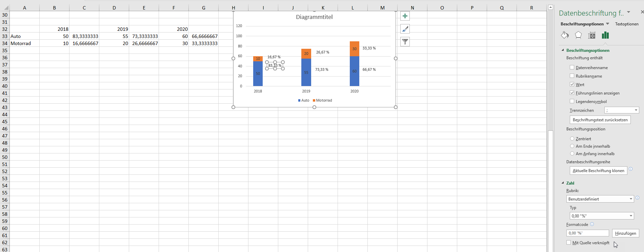Viewport: 644px width, 252px height.
Task: Click the Auto legend entry
Action: click(304, 100)
